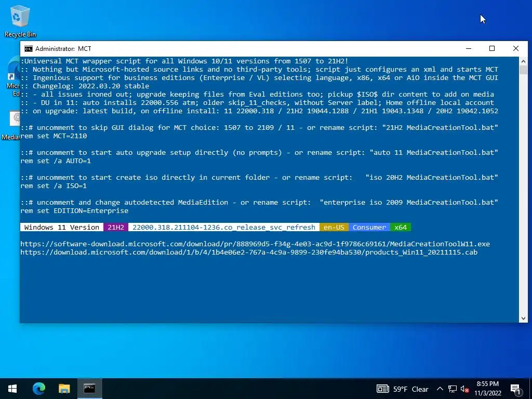Screen dimensions: 532x399
Task: Click the products_Win11_20211115.cab download URL
Action: point(249,252)
